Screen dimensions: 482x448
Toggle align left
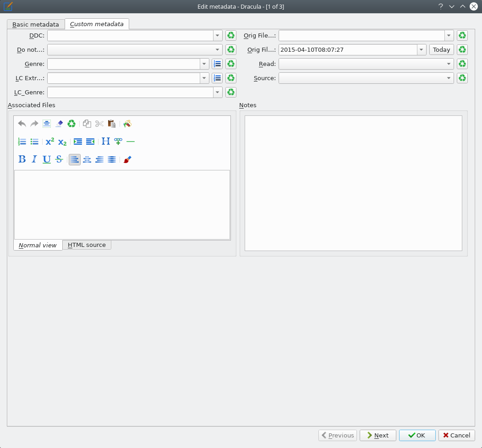pyautogui.click(x=75, y=159)
